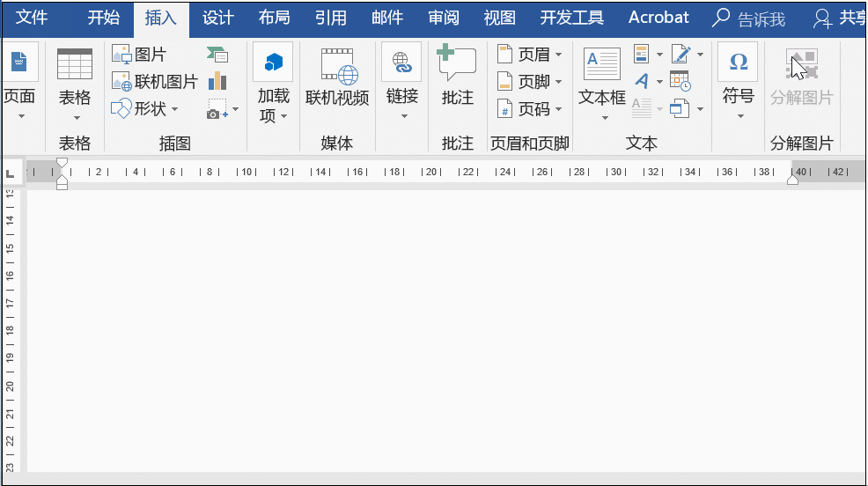Screen dimensions: 868x486
Task: Expand the 页眉 header dropdown
Action: tap(558, 55)
